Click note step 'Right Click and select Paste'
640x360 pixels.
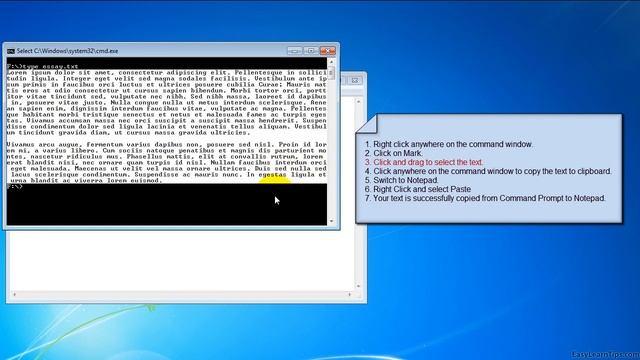tap(418, 189)
